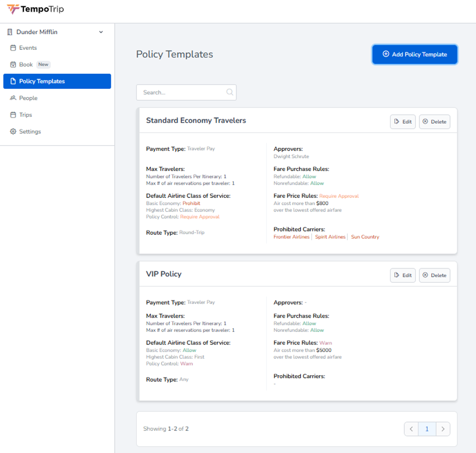Click the TempoTrip logo
The width and height of the screenshot is (476, 453).
tap(35, 9)
